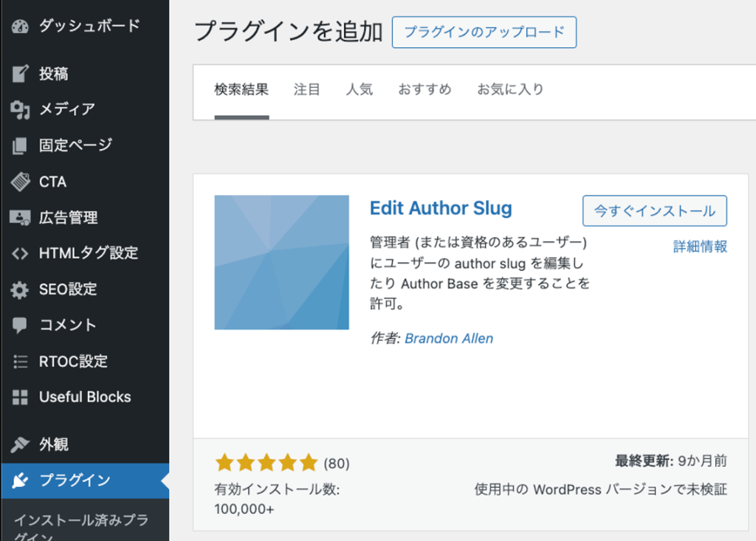Switch to the お気に入り tab
756x541 pixels.
[x=510, y=89]
